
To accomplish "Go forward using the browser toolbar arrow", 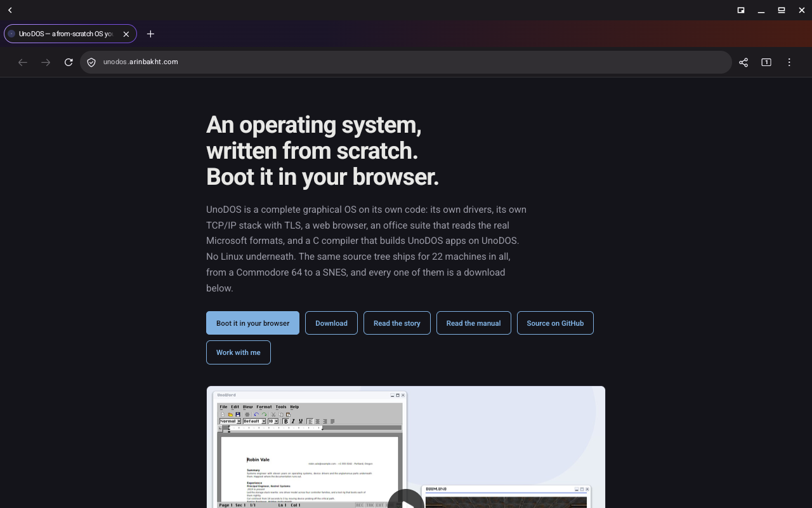I will coord(46,62).
